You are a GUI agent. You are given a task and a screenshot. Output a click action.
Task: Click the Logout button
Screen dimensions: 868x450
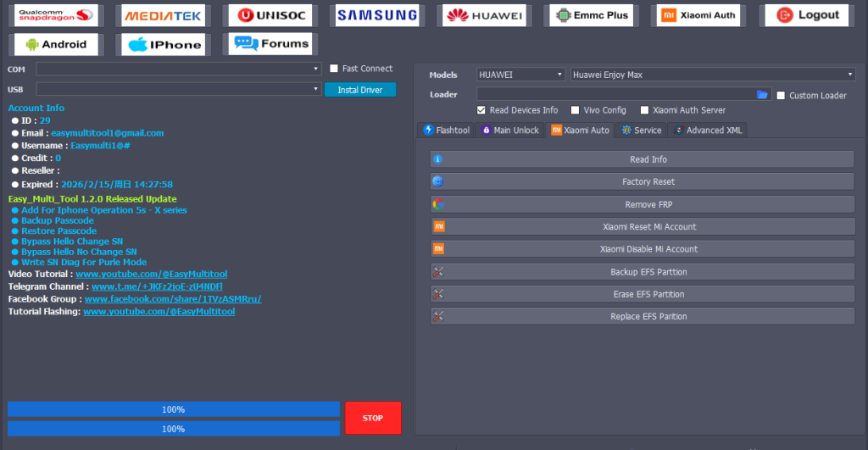[807, 15]
